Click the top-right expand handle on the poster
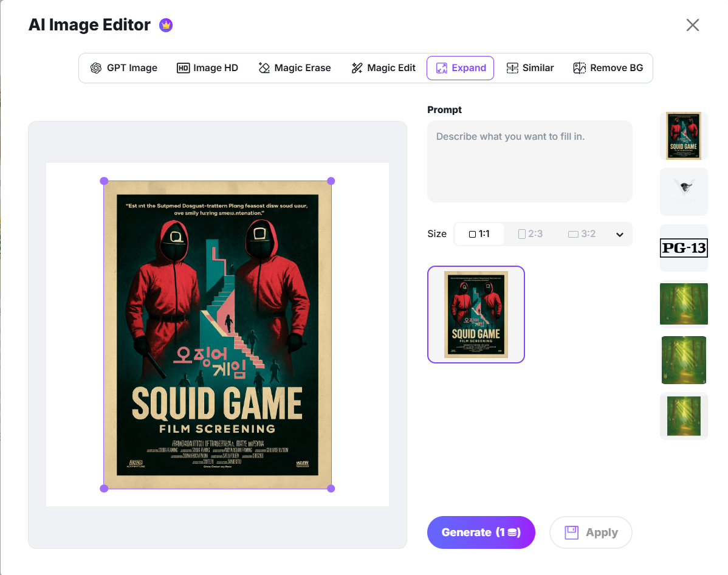728x575 pixels. (331, 181)
